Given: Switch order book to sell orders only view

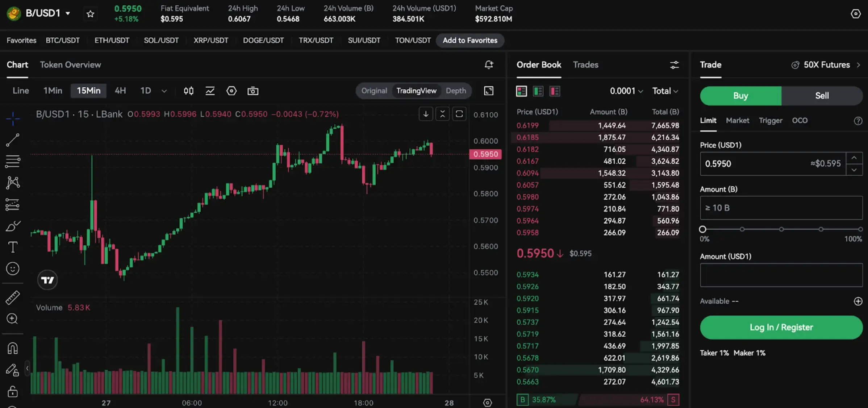Looking at the screenshot, I should [555, 91].
